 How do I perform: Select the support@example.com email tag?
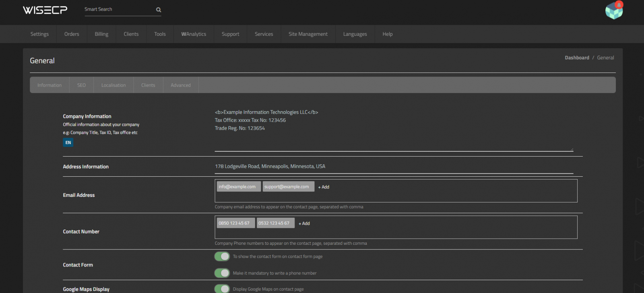tap(289, 187)
